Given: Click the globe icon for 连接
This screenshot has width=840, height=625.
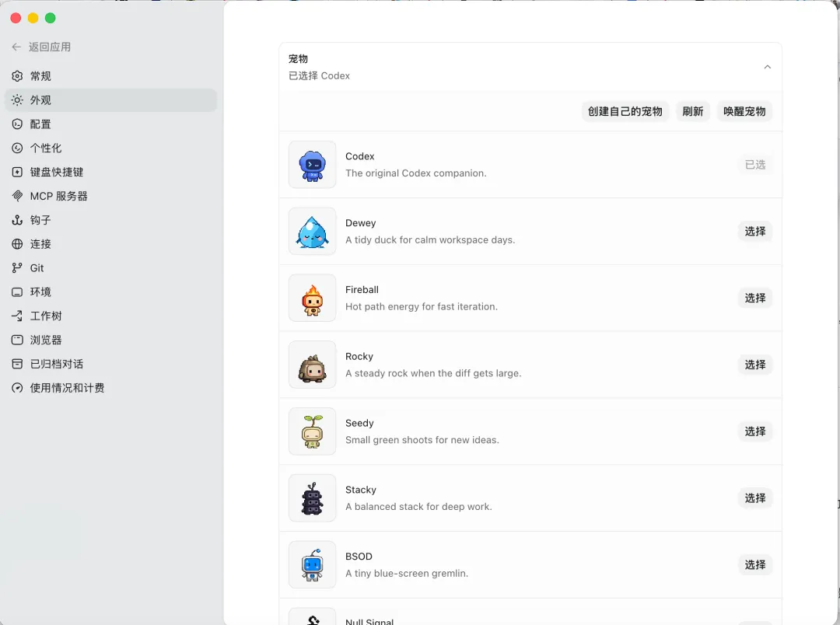Looking at the screenshot, I should pos(17,244).
